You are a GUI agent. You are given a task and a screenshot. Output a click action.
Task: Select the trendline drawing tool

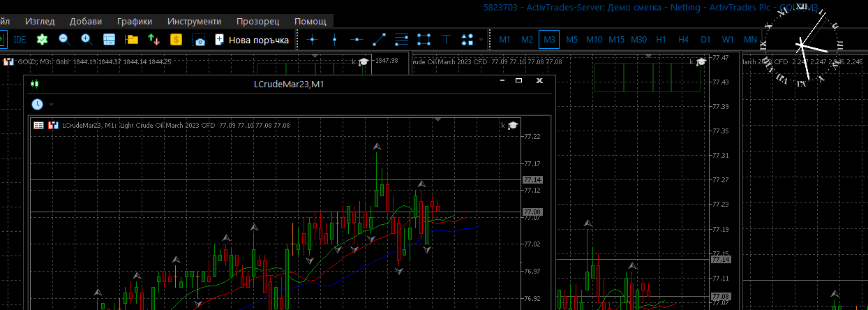tap(379, 40)
